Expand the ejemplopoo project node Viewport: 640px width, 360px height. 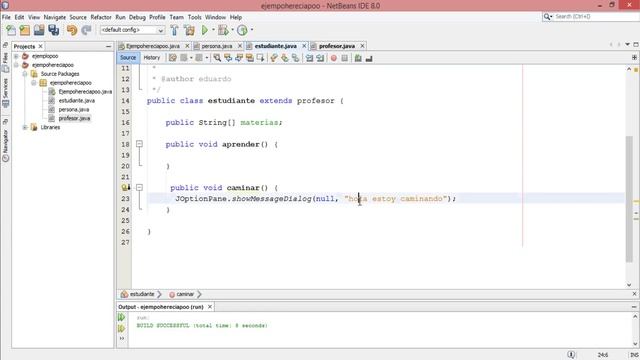(x=16, y=56)
